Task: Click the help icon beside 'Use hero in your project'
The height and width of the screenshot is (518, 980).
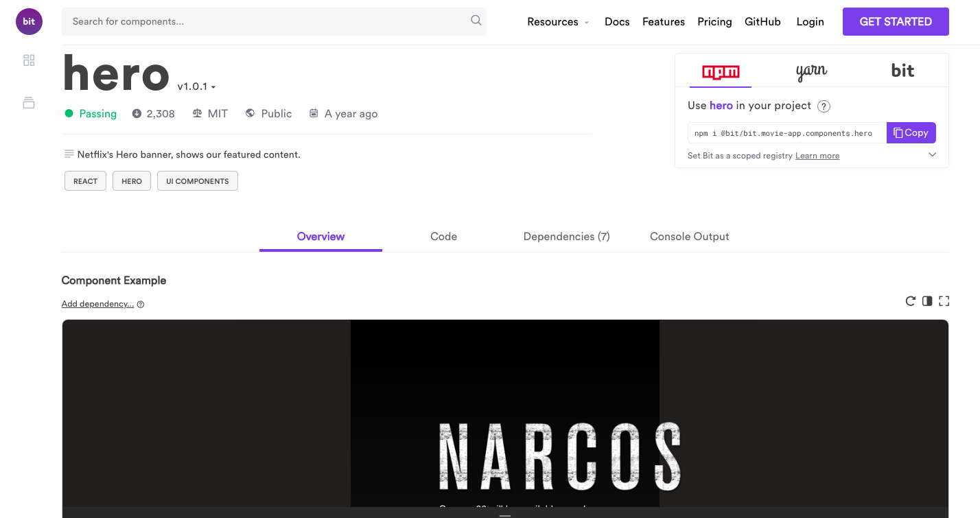Action: 824,106
